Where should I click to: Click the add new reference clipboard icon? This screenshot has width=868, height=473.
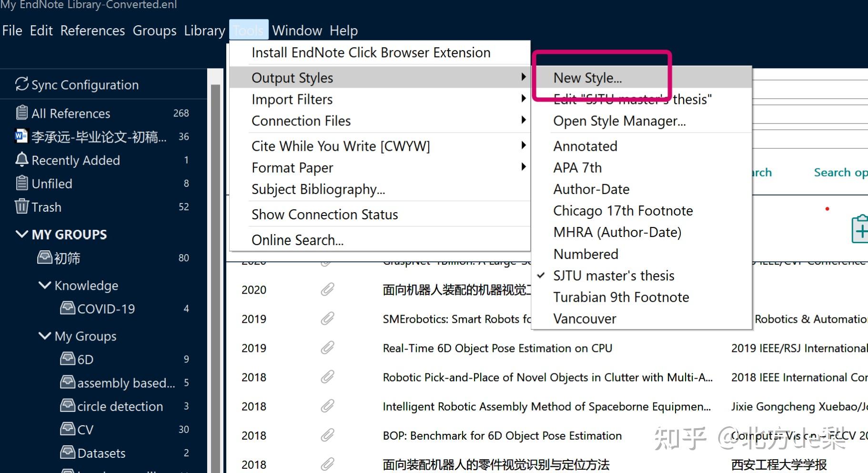click(860, 229)
